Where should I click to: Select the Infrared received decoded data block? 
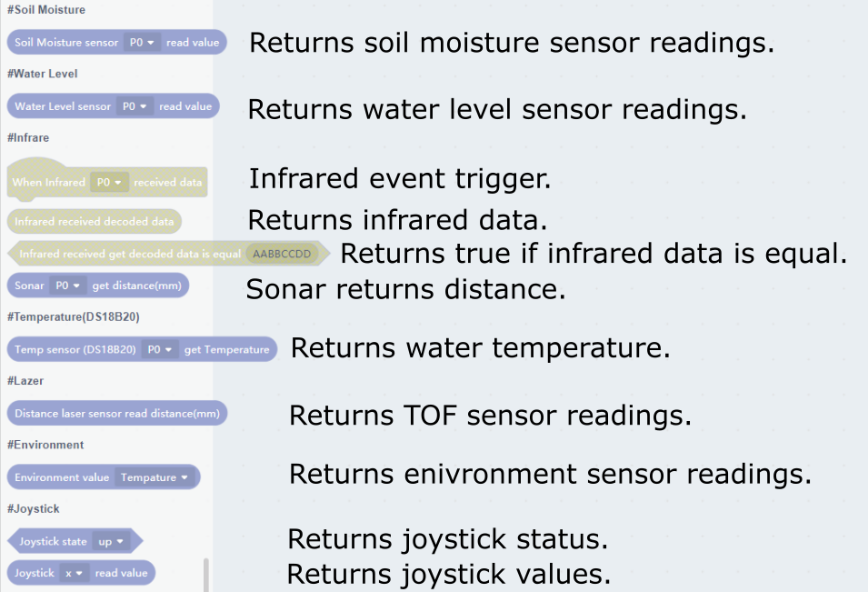click(94, 221)
